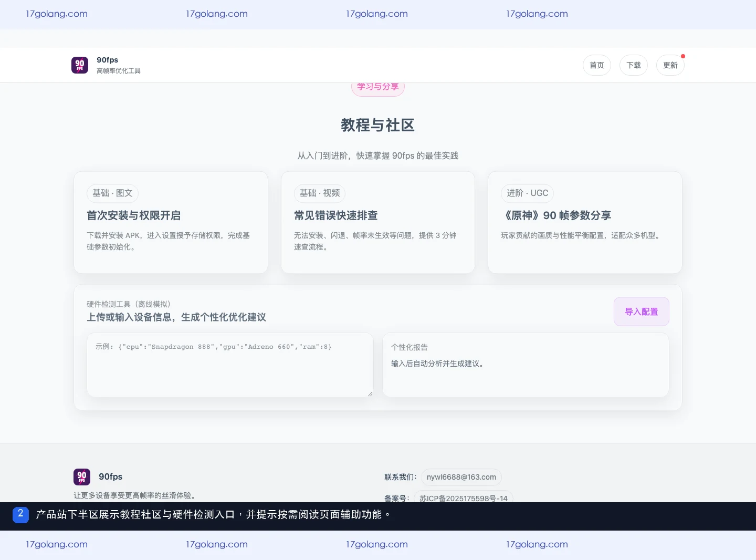This screenshot has height=560, width=756.
Task: Click the 苏ICP备2025175598号-14 record link
Action: point(464,498)
